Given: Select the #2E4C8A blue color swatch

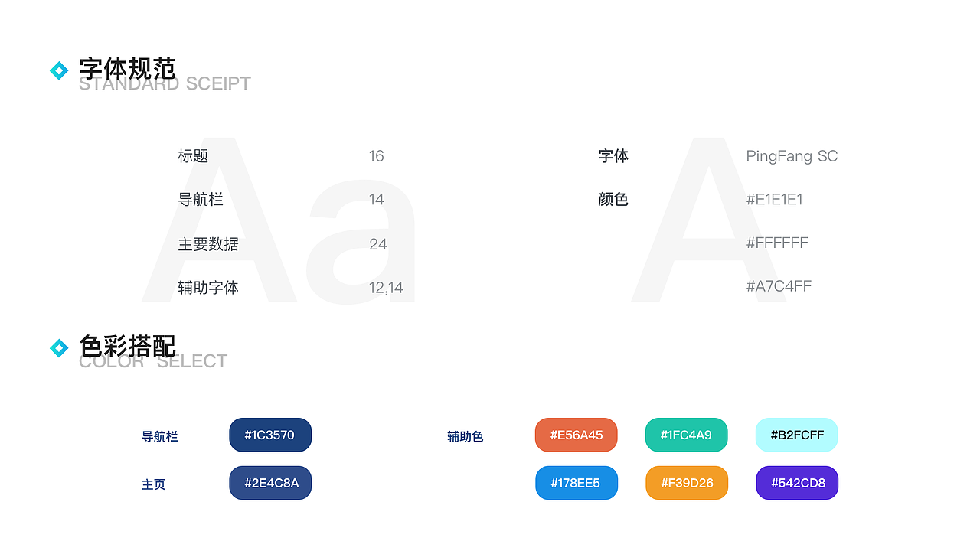Looking at the screenshot, I should click(x=270, y=483).
